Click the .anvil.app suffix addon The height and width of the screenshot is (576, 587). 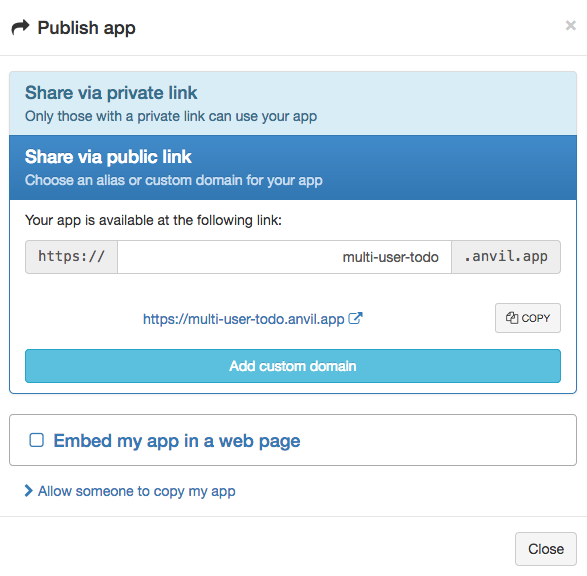click(506, 257)
